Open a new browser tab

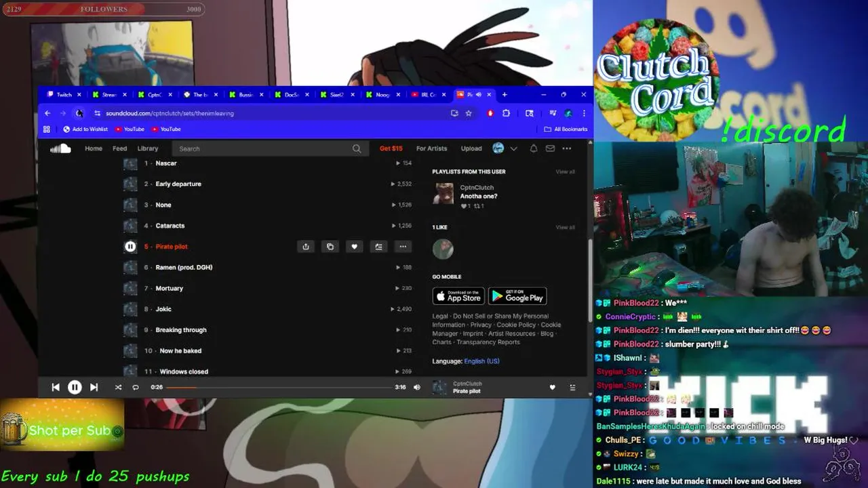click(x=505, y=95)
